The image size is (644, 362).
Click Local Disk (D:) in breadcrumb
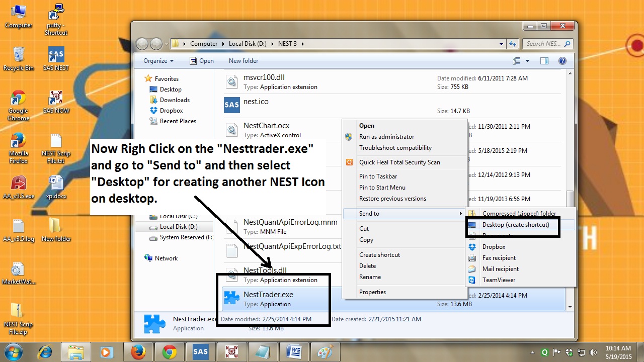tap(248, 44)
